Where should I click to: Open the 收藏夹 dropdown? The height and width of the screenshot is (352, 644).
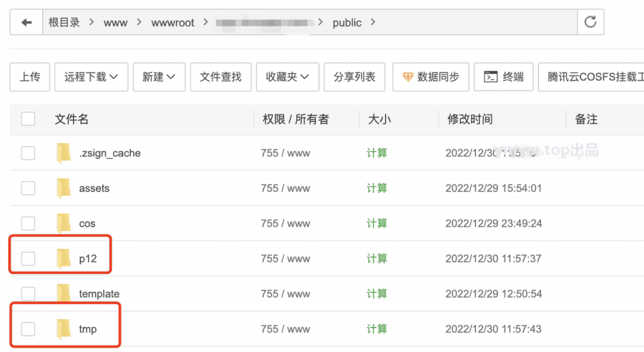[287, 77]
